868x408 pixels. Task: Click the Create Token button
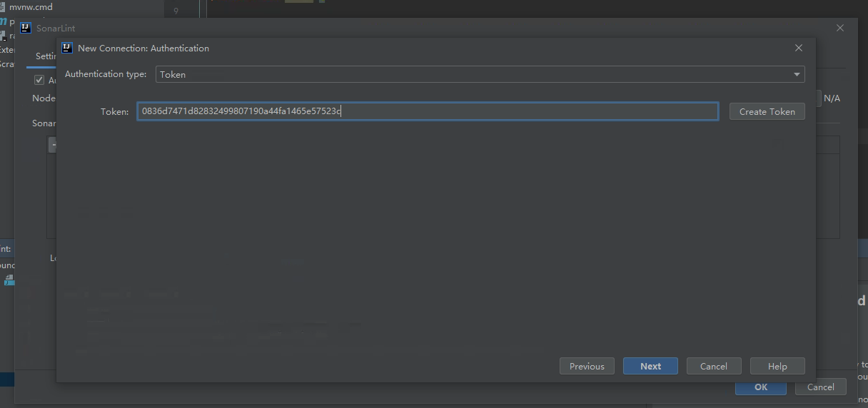(767, 111)
